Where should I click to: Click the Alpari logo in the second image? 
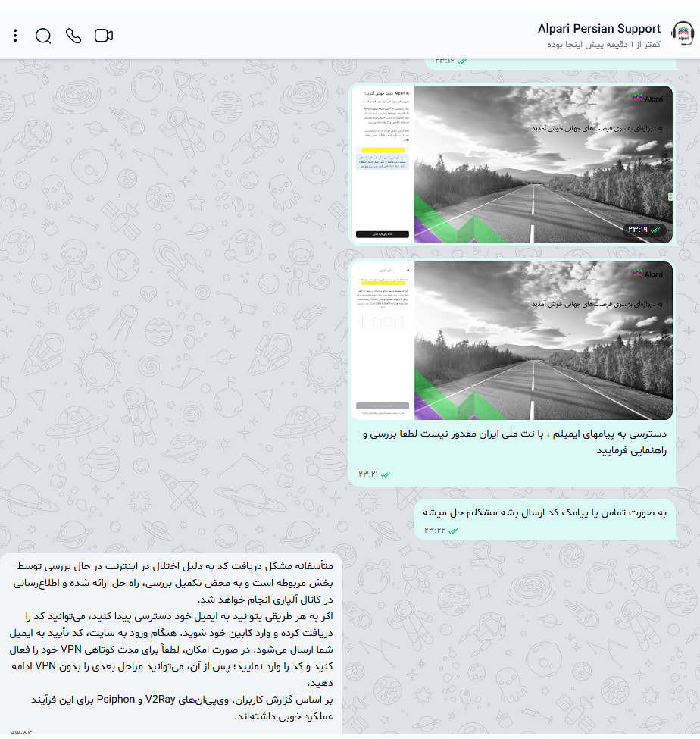pyautogui.click(x=647, y=274)
